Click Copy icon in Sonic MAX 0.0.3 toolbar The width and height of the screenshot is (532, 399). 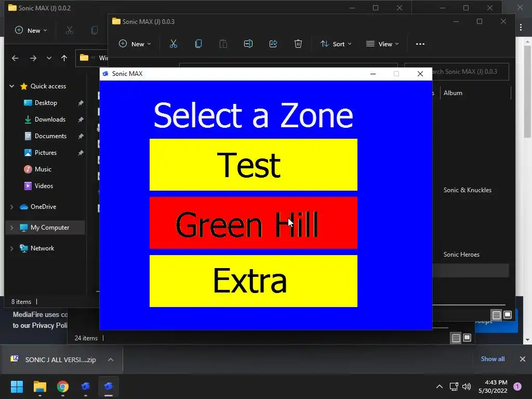tap(198, 44)
